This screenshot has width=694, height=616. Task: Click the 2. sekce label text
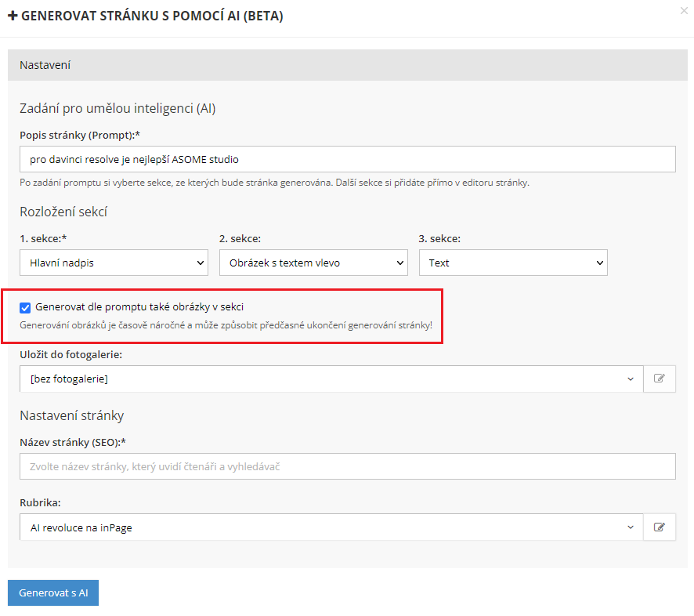pos(240,238)
